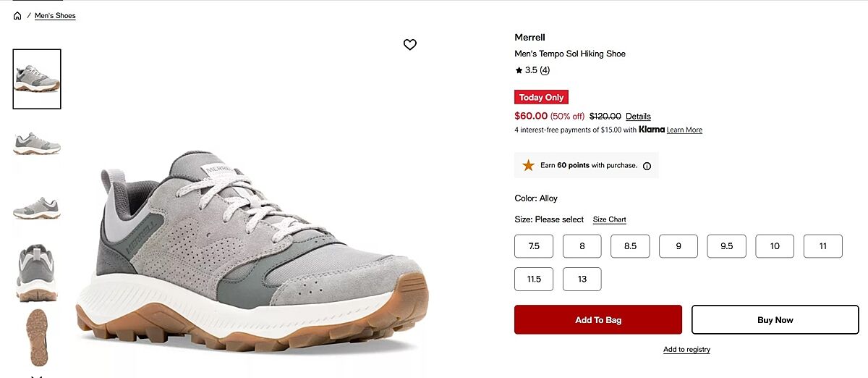This screenshot has height=378, width=868.
Task: Show the rear heel view thumbnail
Action: [x=37, y=272]
